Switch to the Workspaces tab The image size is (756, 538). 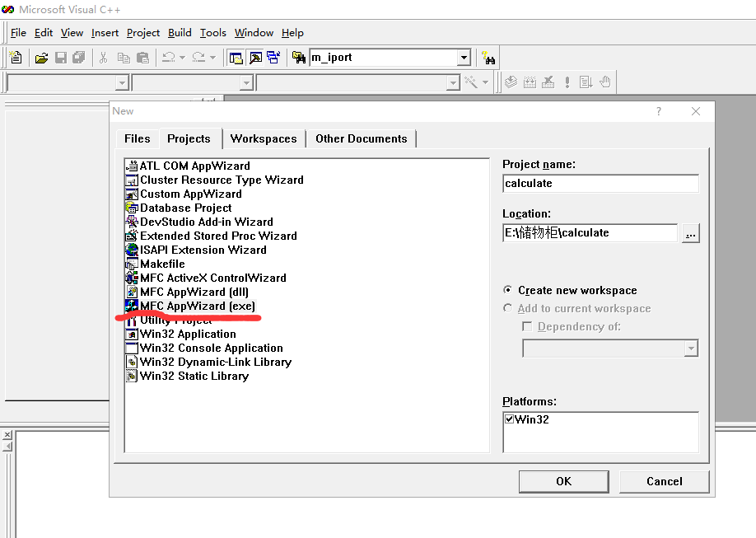264,138
